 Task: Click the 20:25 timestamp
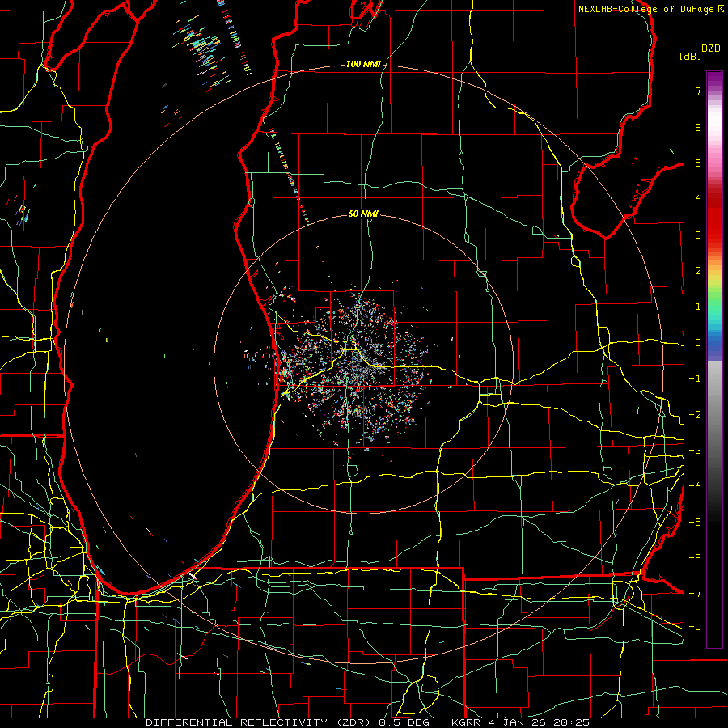coord(572,722)
